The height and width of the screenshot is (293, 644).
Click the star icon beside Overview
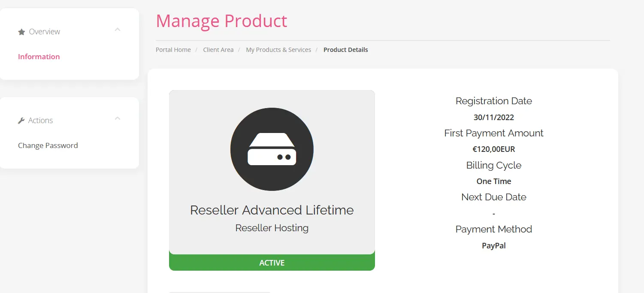point(21,32)
